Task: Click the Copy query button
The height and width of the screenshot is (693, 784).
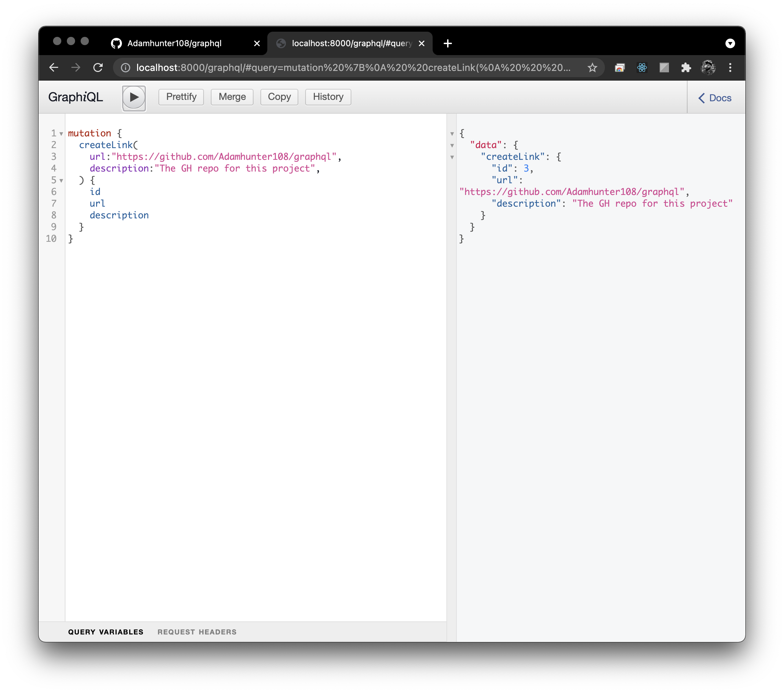Action: point(279,97)
